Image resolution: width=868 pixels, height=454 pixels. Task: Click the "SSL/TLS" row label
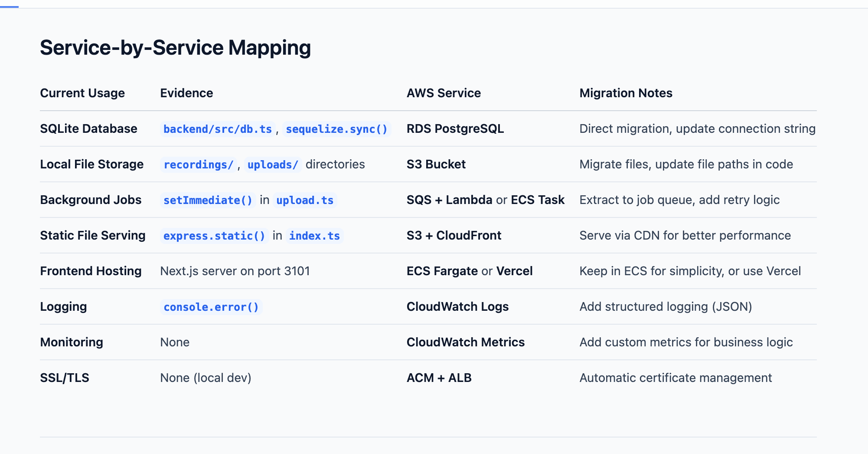coord(65,378)
